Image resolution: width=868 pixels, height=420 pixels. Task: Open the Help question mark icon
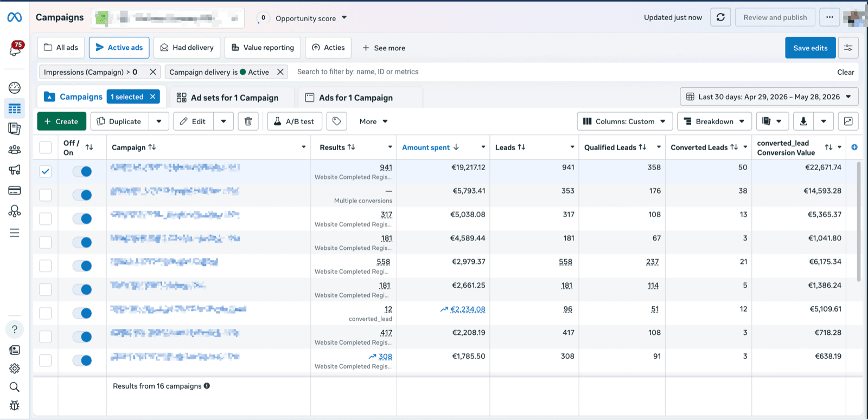click(15, 329)
